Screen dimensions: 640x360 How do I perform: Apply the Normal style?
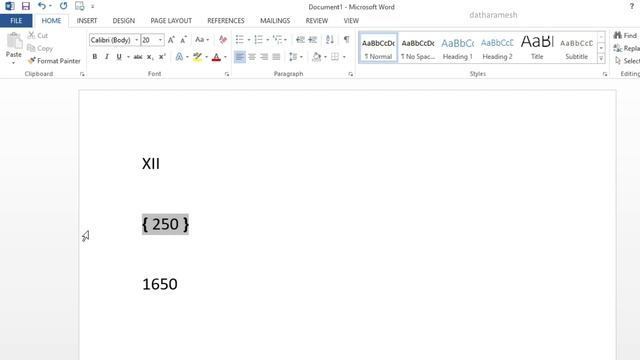[378, 48]
